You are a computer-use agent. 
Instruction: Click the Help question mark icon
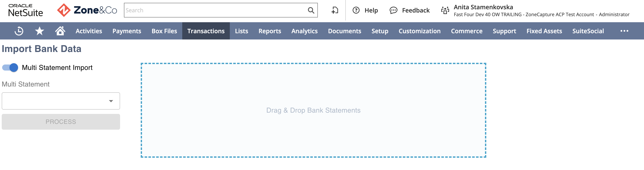356,10
